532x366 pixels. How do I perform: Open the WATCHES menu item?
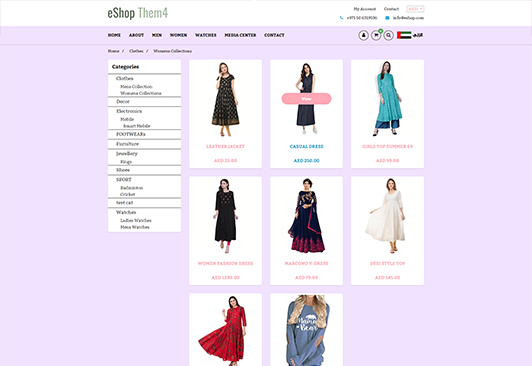206,35
